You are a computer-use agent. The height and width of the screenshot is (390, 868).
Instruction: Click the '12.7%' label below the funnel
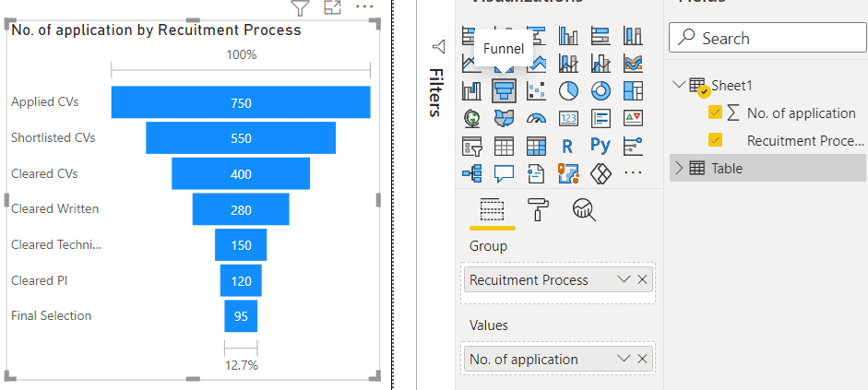click(242, 365)
